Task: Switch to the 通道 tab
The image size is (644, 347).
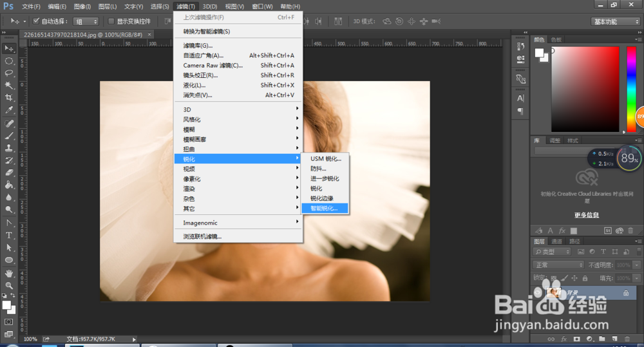Action: coord(556,241)
